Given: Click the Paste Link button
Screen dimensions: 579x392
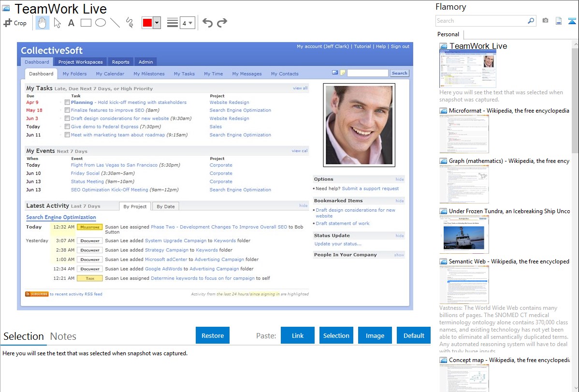Looking at the screenshot, I should point(298,335).
